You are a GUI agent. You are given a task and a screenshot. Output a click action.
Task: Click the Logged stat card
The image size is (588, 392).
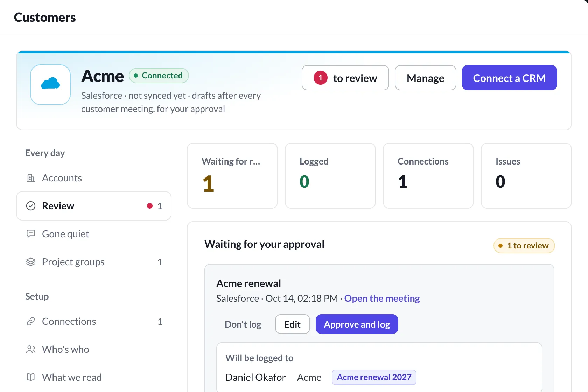tap(330, 176)
